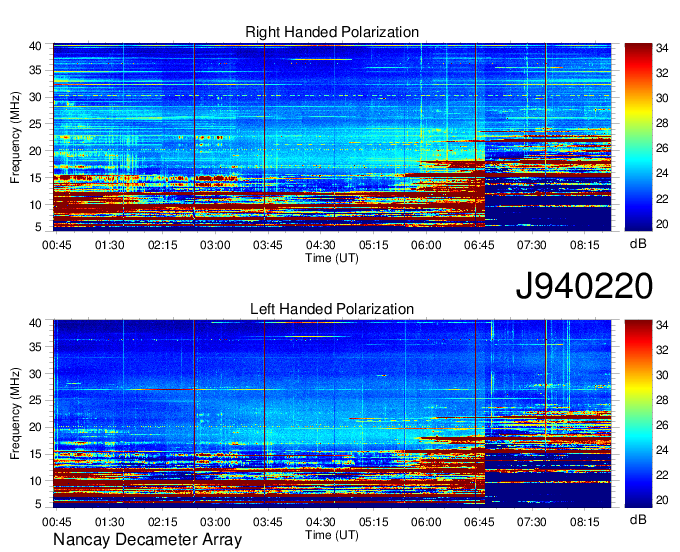The image size is (680, 552).
Task: Click the 5 MHz tick of left-handed plot
Action: pos(38,504)
